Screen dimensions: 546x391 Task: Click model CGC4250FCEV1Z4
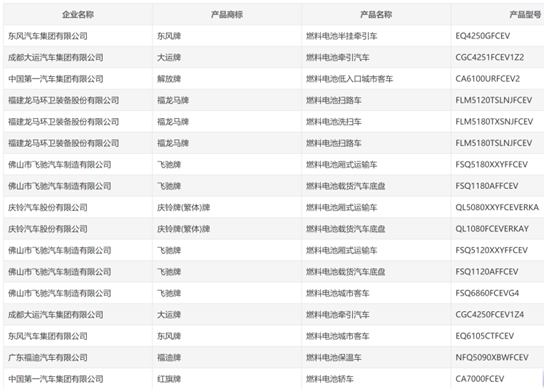pyautogui.click(x=490, y=315)
